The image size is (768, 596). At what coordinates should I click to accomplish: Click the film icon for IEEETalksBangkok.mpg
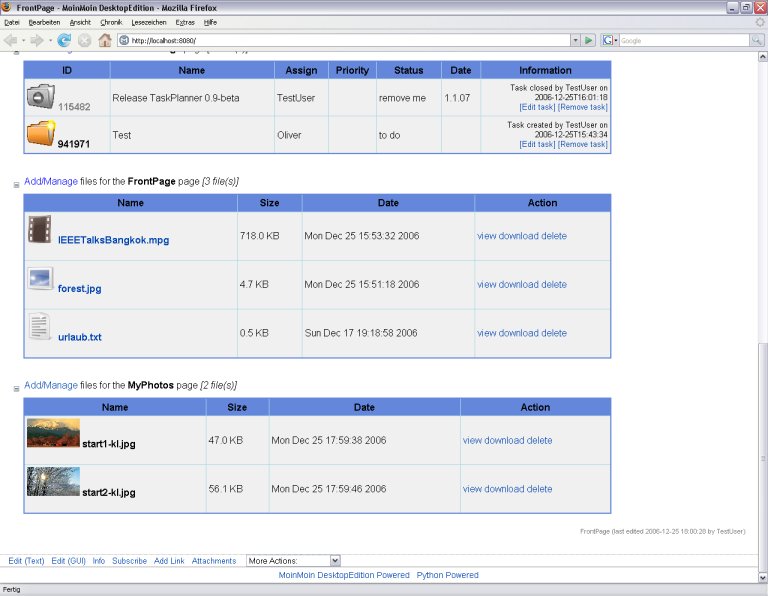click(x=40, y=230)
